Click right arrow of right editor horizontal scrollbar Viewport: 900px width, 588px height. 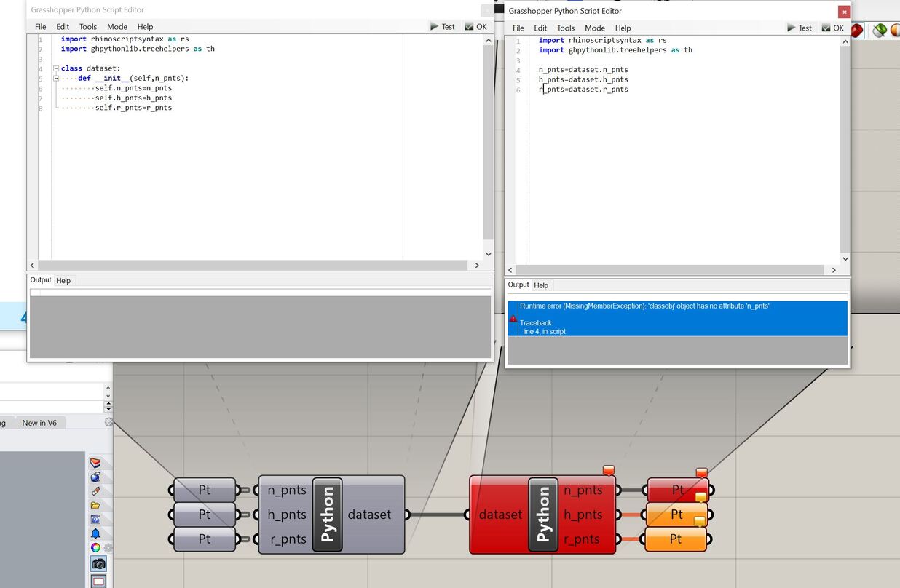tap(834, 270)
